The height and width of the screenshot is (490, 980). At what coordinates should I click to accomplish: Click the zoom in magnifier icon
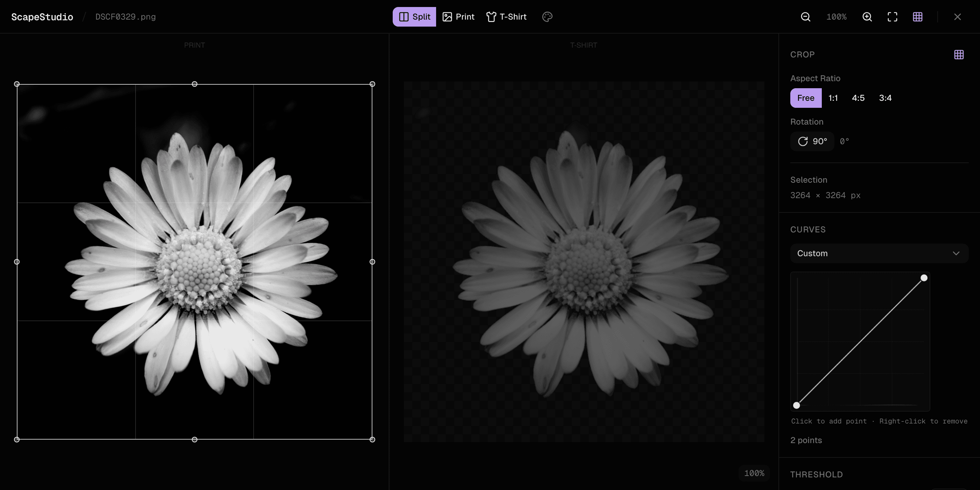(867, 17)
